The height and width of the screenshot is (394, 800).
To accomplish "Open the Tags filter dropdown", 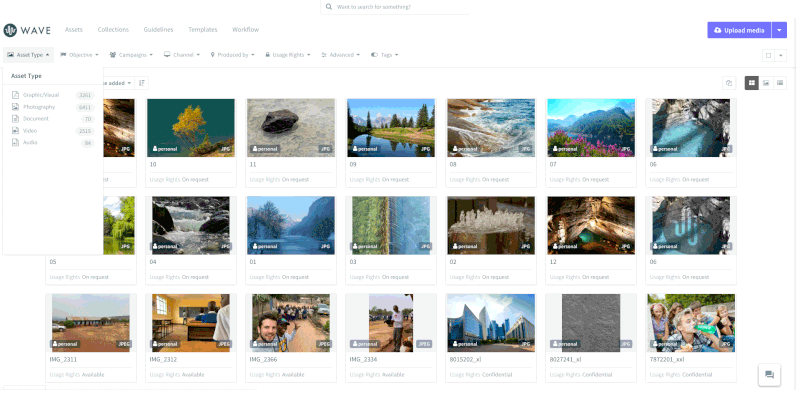I will tap(384, 55).
